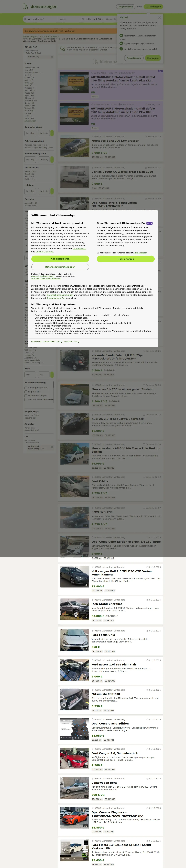This screenshot has height=868, width=186.
Task: Remove the Autos (238) category filter
Action: 52,57
